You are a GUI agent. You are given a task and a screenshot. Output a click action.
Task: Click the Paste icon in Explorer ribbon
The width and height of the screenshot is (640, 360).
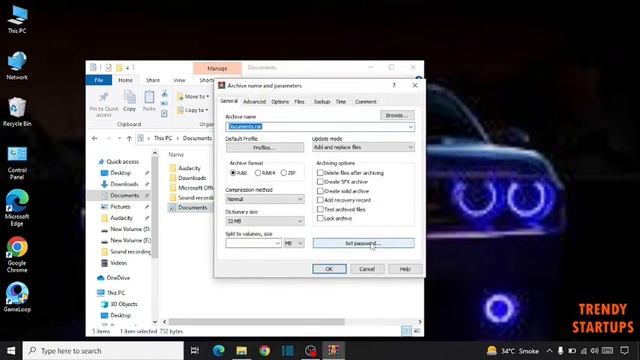click(x=149, y=101)
